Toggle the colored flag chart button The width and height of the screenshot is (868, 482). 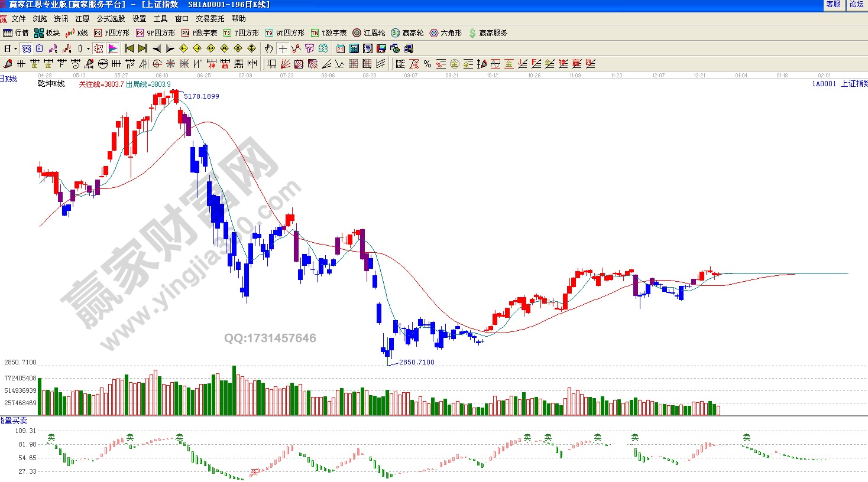coord(113,48)
